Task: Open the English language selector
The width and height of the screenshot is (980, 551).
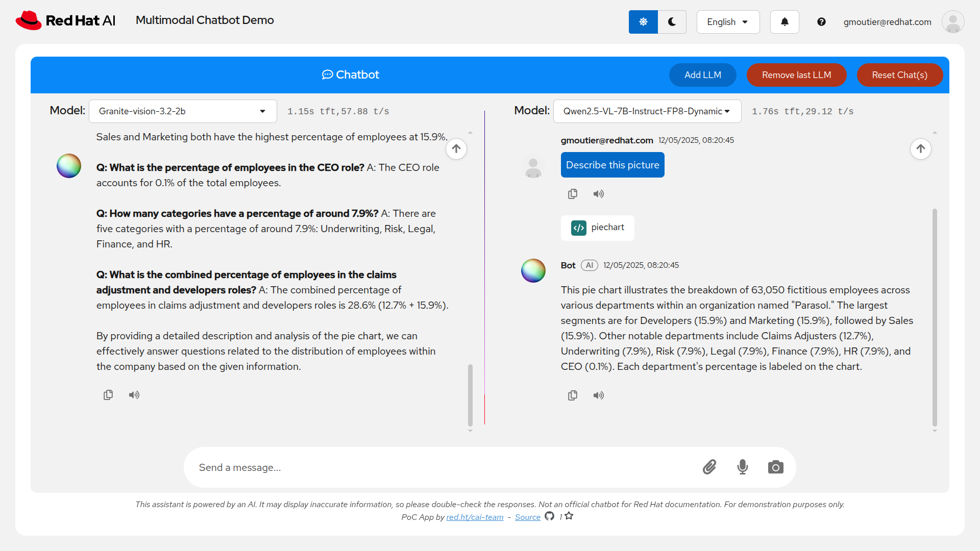Action: tap(728, 21)
